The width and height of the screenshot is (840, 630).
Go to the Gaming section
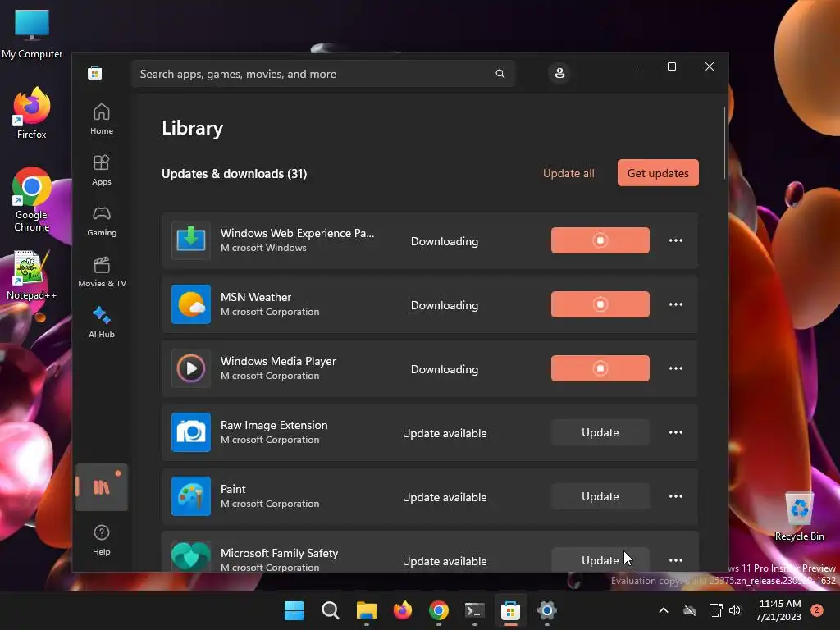(101, 221)
